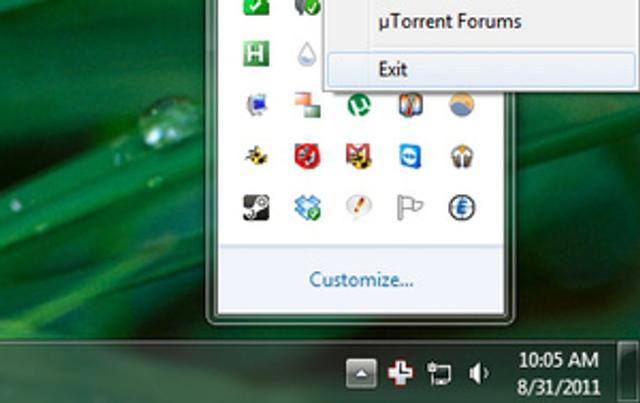Open µTorrent Forums menu entry

(450, 22)
